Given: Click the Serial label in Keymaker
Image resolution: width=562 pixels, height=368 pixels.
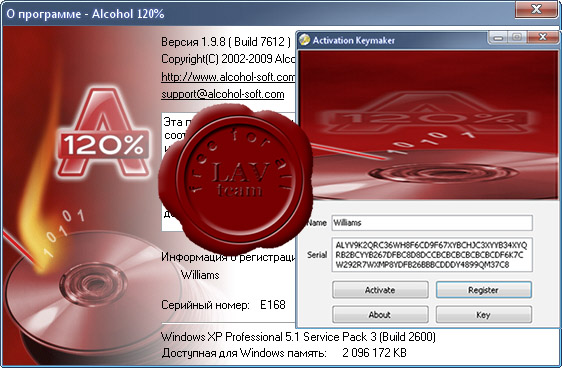Looking at the screenshot, I should [317, 255].
